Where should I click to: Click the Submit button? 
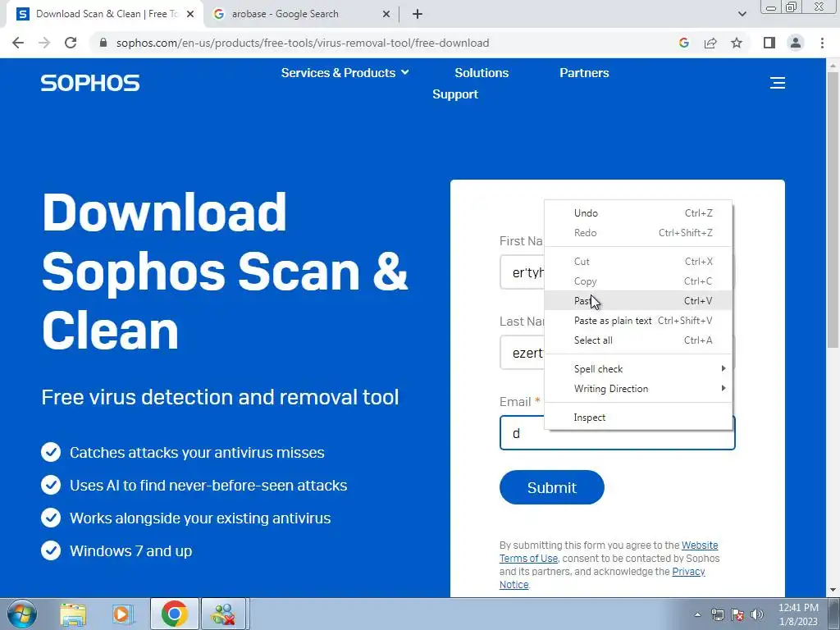click(552, 487)
